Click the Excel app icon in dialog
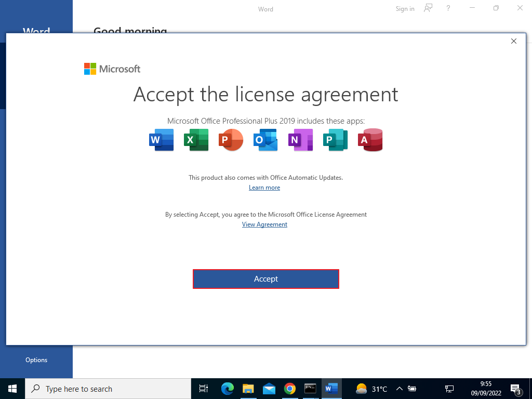This screenshot has width=532, height=399. (196, 140)
